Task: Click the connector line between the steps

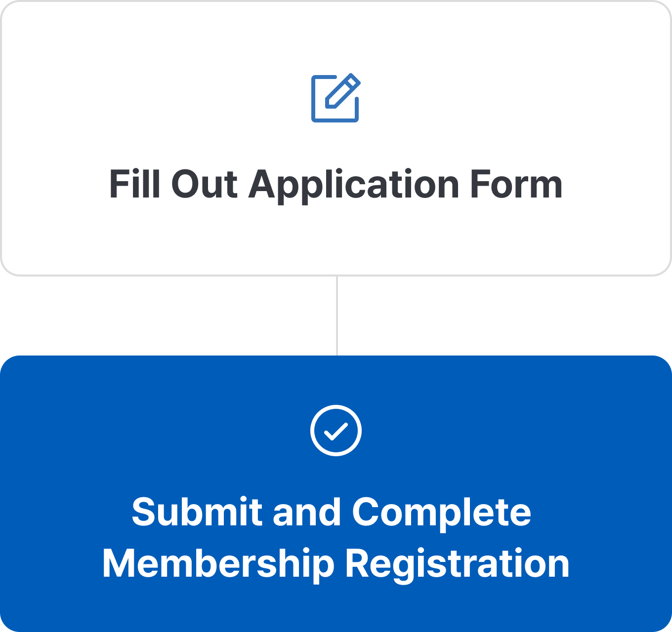Action: point(337,316)
